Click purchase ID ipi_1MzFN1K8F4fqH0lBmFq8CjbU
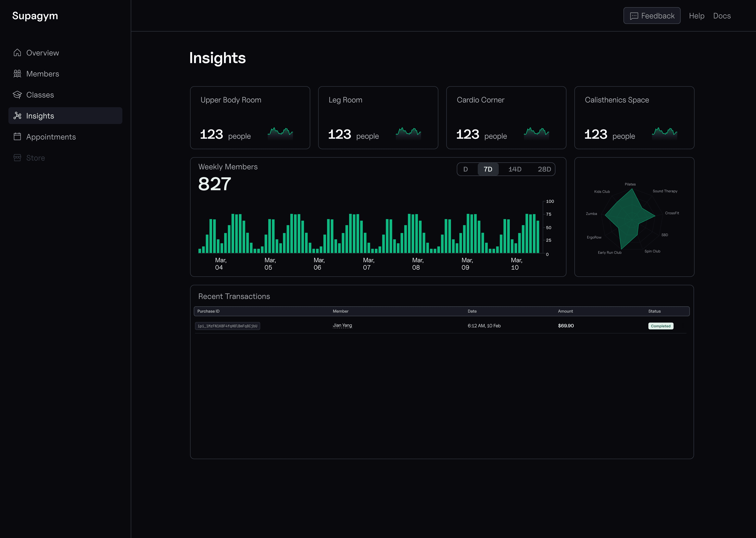The height and width of the screenshot is (538, 756). click(x=227, y=326)
